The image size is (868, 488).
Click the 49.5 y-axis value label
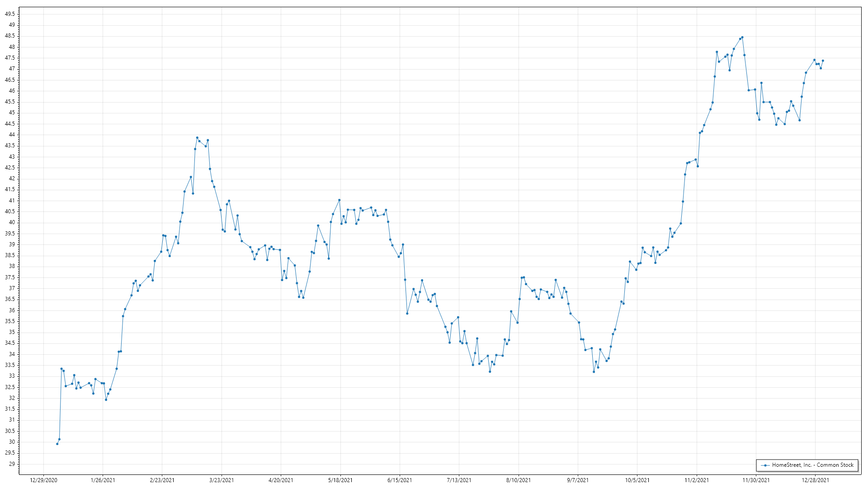point(10,14)
